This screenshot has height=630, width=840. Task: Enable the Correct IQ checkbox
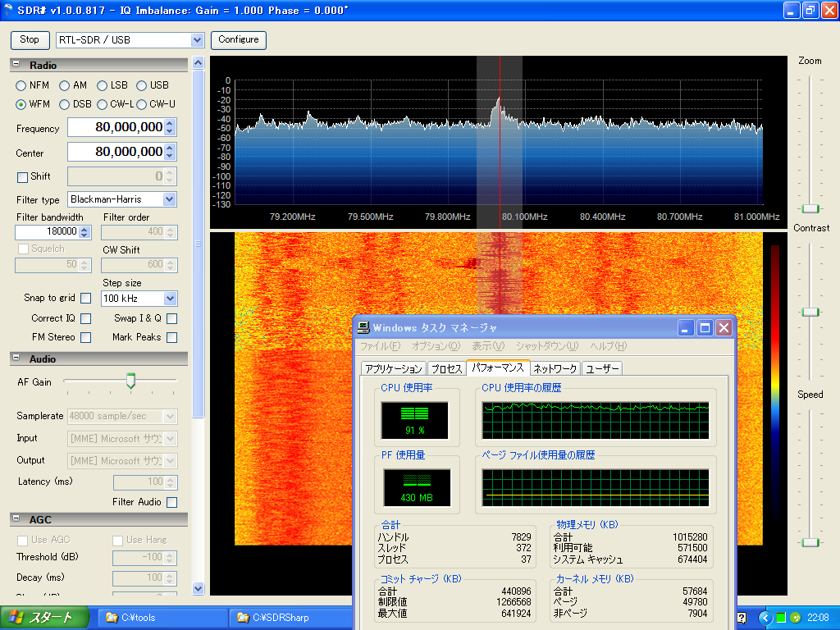(85, 319)
